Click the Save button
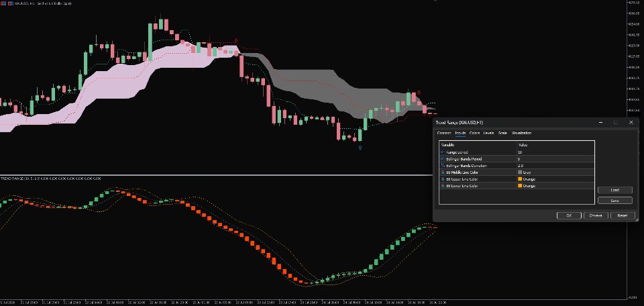Image resolution: width=644 pixels, height=306 pixels. pyautogui.click(x=615, y=201)
